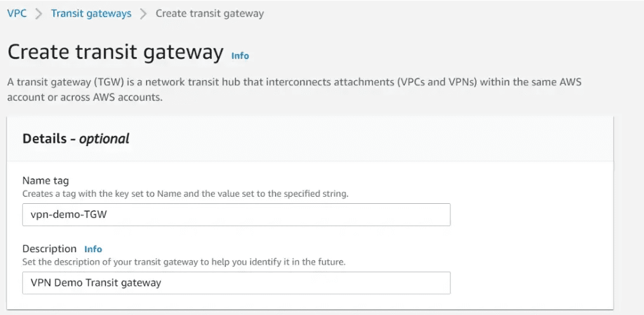Click the chevron separator after VPC
This screenshot has width=644, height=315.
pyautogui.click(x=39, y=13)
